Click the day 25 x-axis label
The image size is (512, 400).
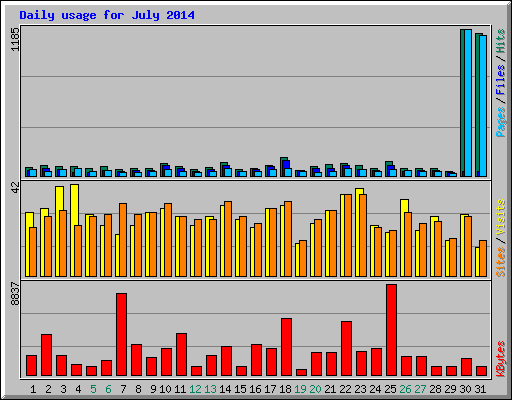click(x=390, y=389)
